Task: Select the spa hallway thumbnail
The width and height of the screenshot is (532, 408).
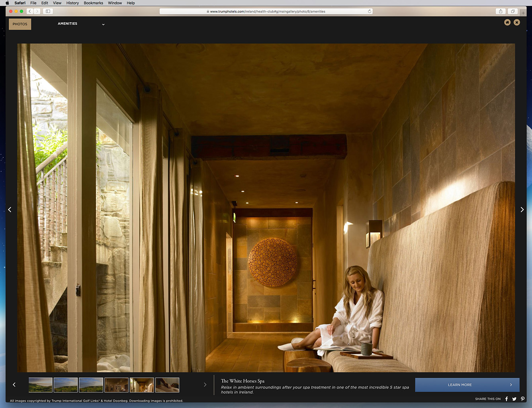Action: pyautogui.click(x=142, y=385)
